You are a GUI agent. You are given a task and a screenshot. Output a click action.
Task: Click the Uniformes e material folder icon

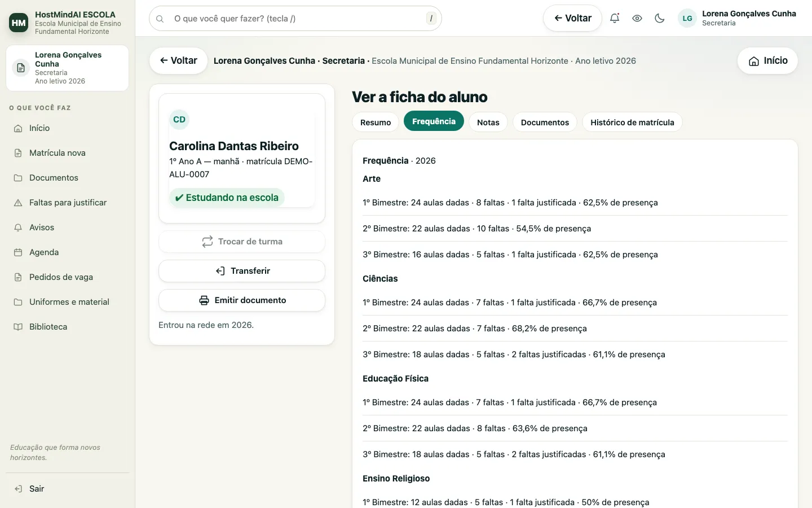coord(18,302)
